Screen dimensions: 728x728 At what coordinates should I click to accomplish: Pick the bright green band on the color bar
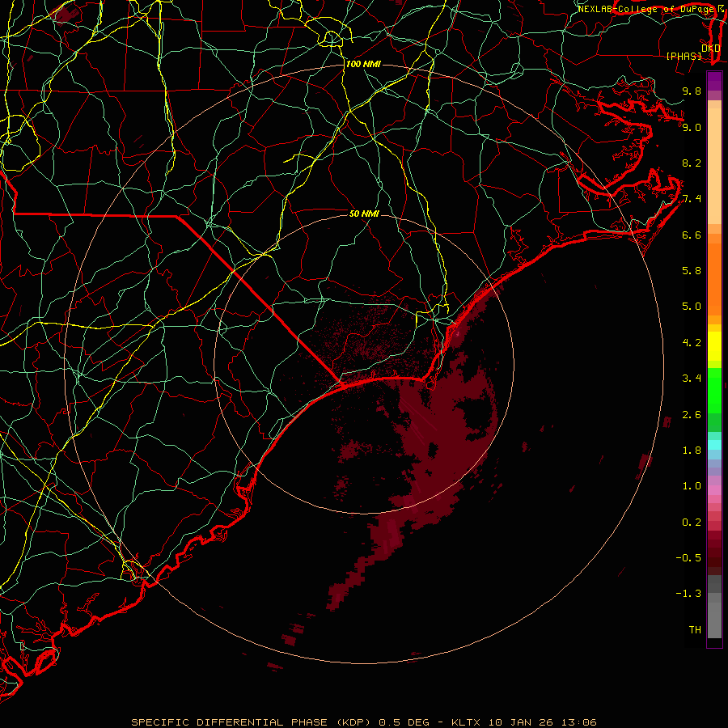(714, 390)
